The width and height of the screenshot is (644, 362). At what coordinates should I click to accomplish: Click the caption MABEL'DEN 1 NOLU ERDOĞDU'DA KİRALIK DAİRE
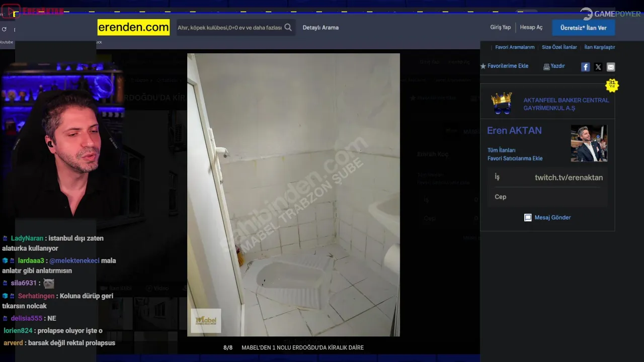coord(302,348)
